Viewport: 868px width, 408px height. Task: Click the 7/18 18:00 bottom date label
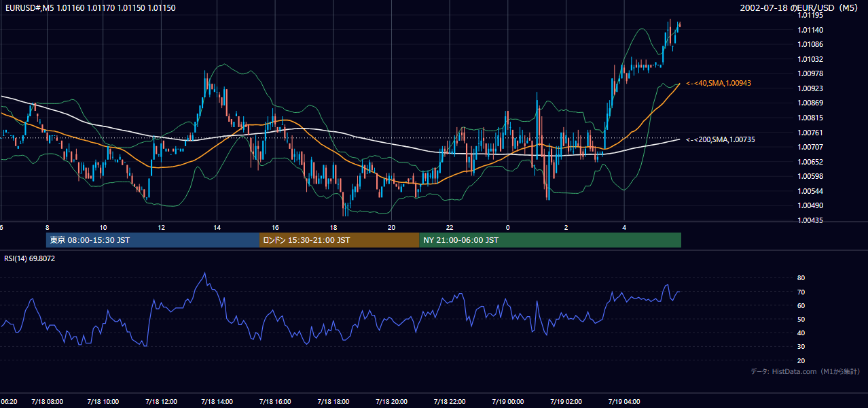pos(333,402)
